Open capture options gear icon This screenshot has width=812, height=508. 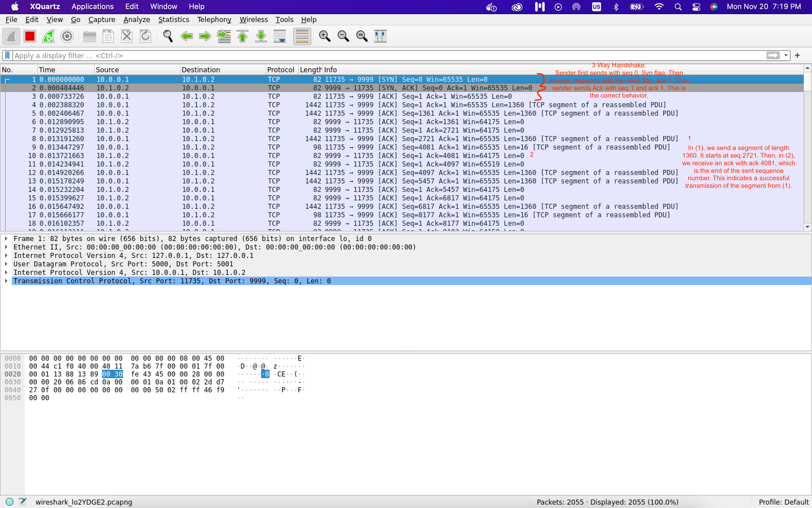click(x=67, y=36)
